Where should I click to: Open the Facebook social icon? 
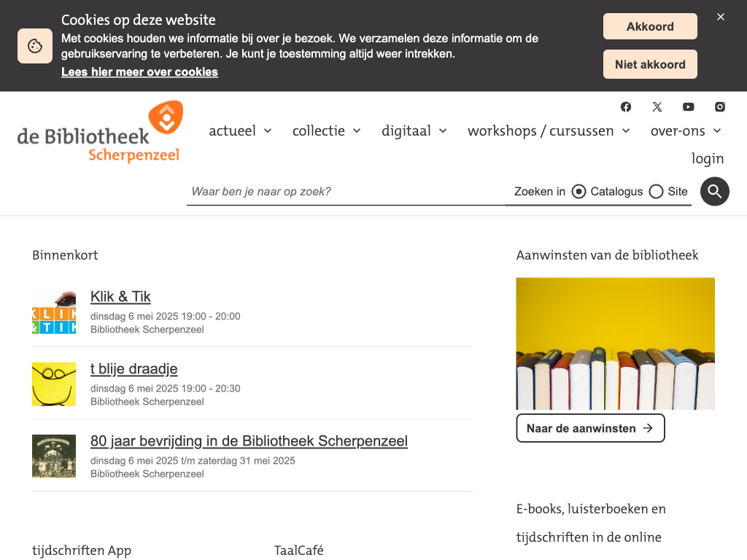coord(626,107)
